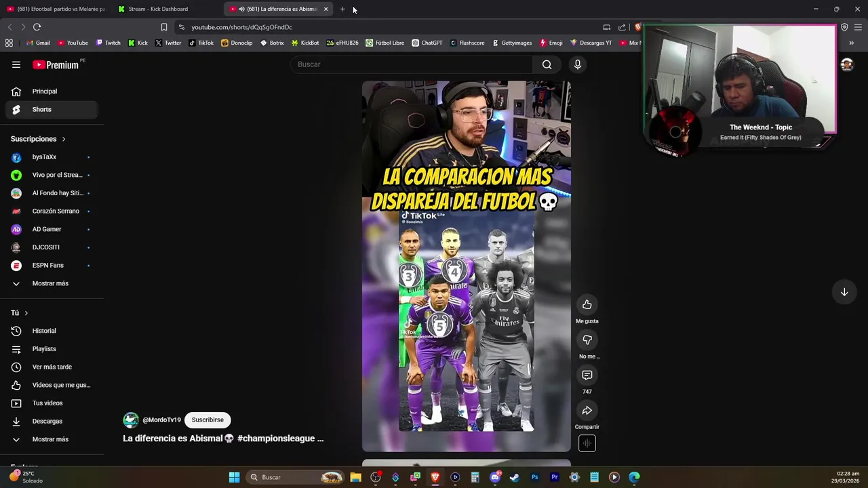868x488 pixels.
Task: Share the short via Compartir arrow
Action: 587,411
